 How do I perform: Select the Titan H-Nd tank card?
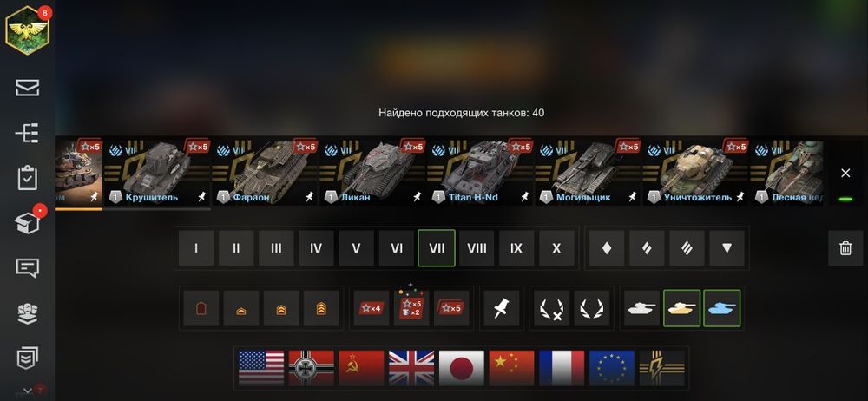click(481, 172)
